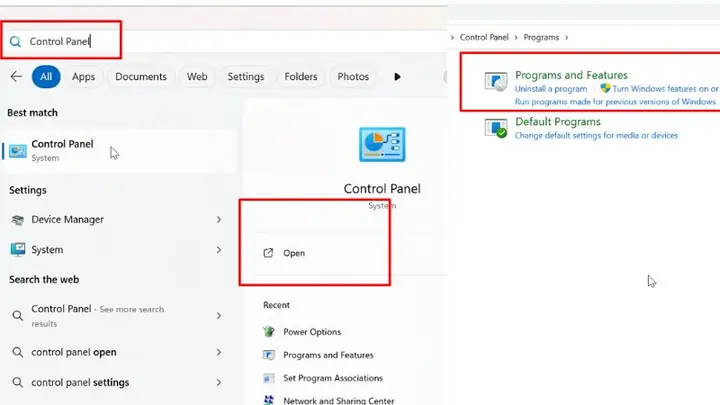
Task: Open the Control Panel best match result
Action: (119, 151)
